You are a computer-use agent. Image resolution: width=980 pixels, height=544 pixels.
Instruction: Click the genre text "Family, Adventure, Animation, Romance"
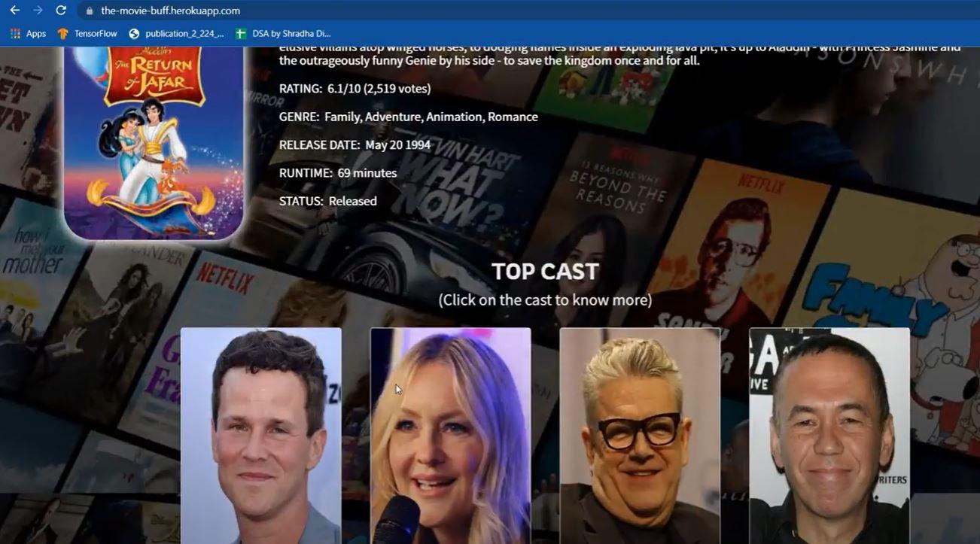pos(431,117)
